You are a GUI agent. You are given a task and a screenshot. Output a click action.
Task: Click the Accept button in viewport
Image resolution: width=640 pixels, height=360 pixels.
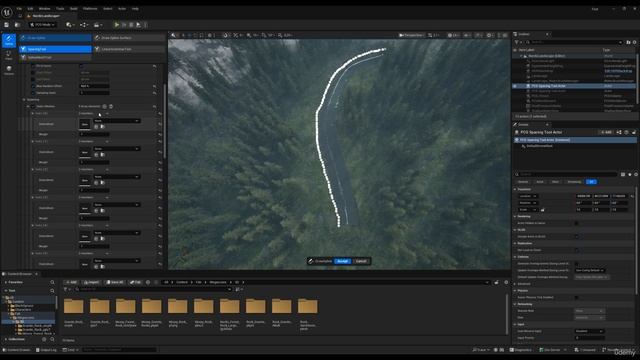(x=342, y=261)
